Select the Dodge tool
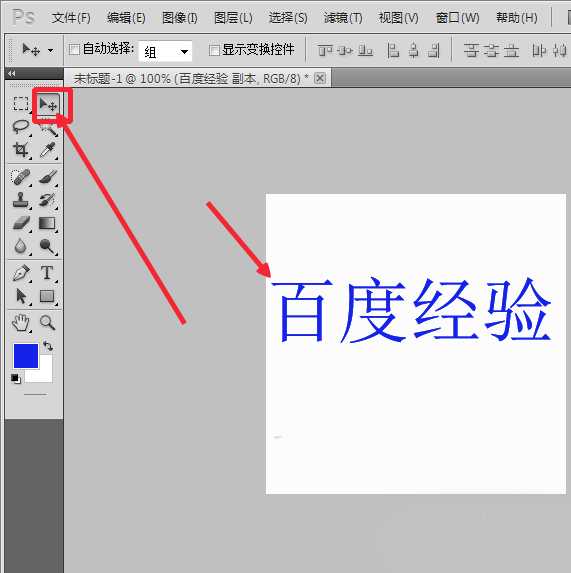This screenshot has height=573, width=571. coord(48,246)
